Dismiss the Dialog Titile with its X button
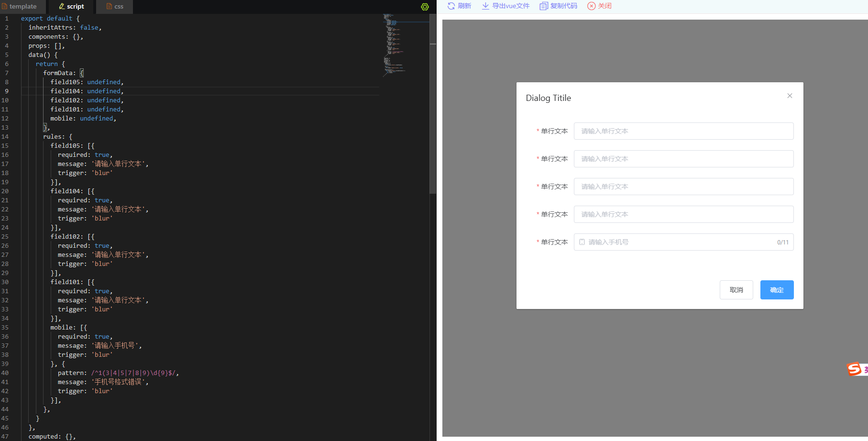 pyautogui.click(x=790, y=96)
